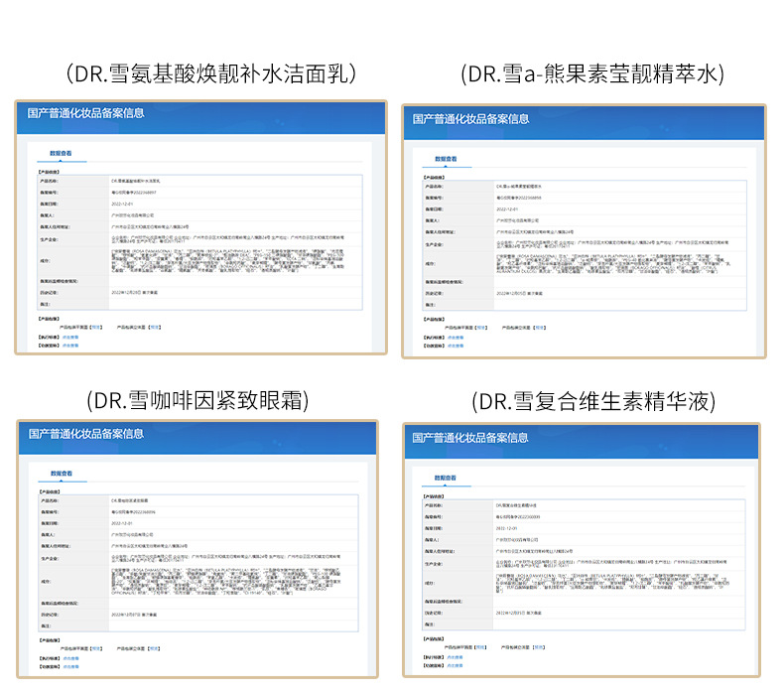Click 功效宣称 点击查看 link in 精萃水 panel
This screenshot has height=695, width=784.
(x=456, y=346)
